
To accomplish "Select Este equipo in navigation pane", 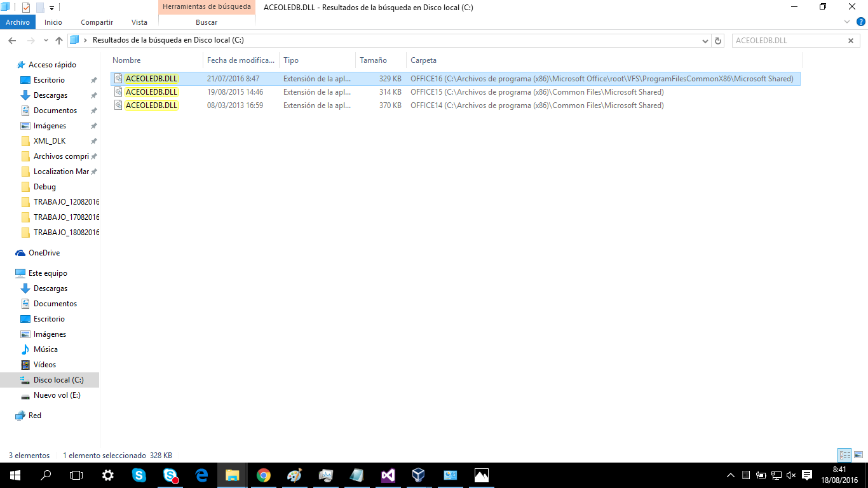I will pos(48,273).
